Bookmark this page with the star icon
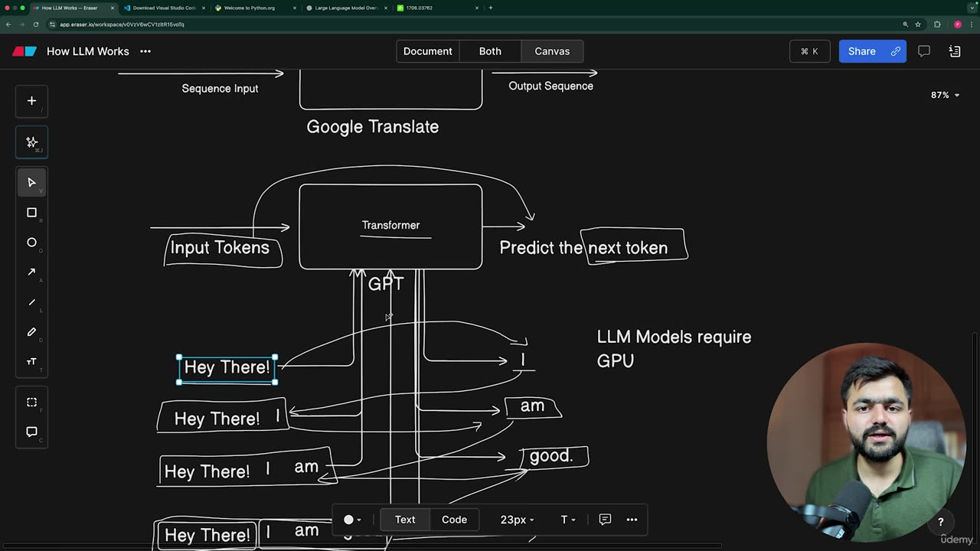 click(918, 24)
